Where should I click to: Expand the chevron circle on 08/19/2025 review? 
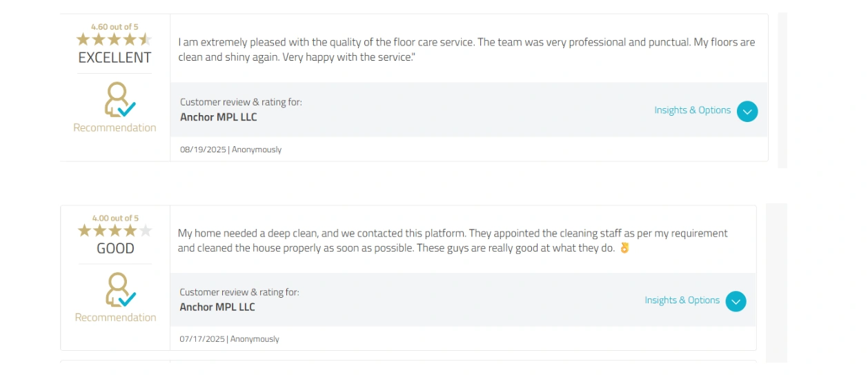[747, 111]
